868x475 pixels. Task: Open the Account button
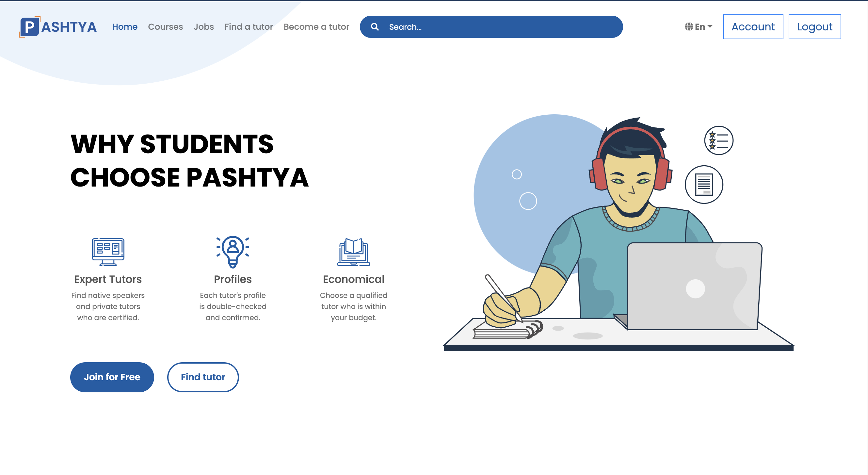(753, 27)
